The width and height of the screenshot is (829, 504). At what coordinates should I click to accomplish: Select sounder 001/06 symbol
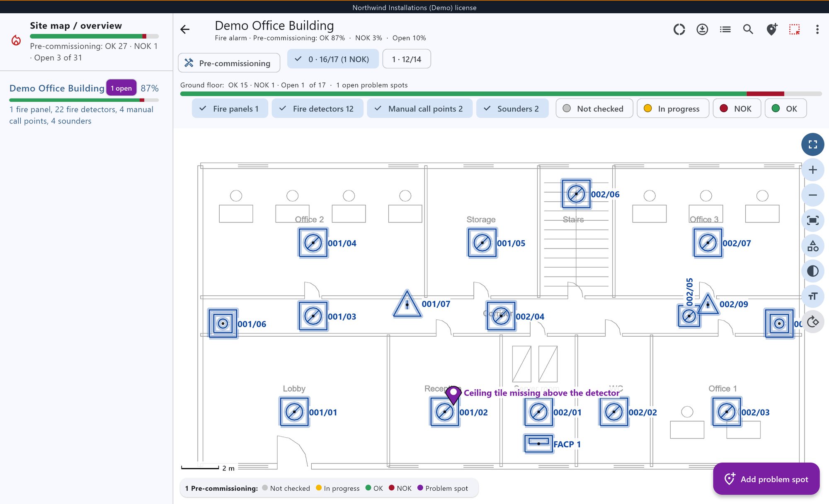tap(223, 323)
